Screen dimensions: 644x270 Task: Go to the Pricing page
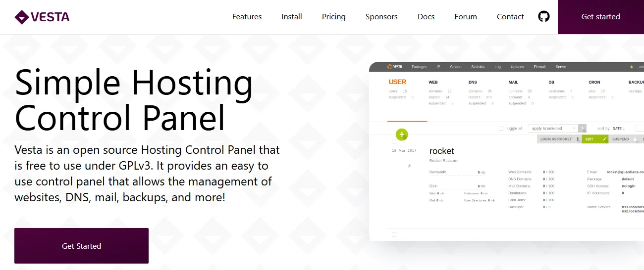[333, 17]
